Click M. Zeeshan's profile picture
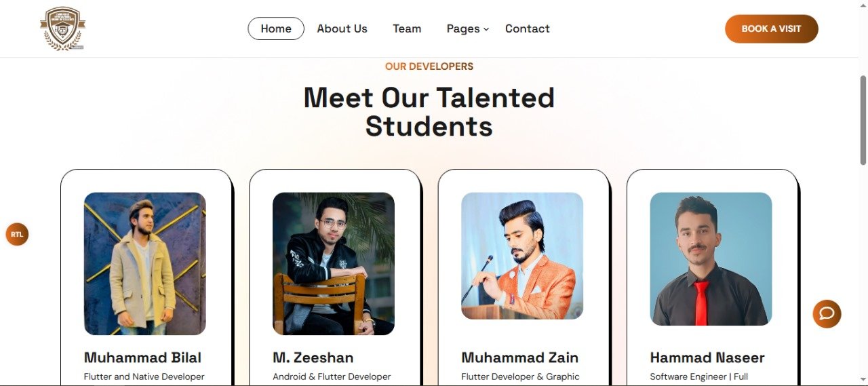 point(334,264)
